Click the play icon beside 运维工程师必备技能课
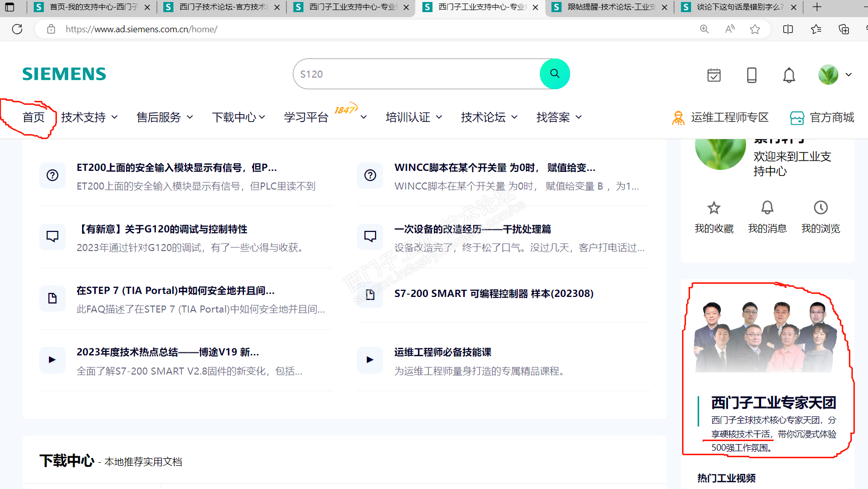Viewport: 868px width, 489px height. coord(370,360)
